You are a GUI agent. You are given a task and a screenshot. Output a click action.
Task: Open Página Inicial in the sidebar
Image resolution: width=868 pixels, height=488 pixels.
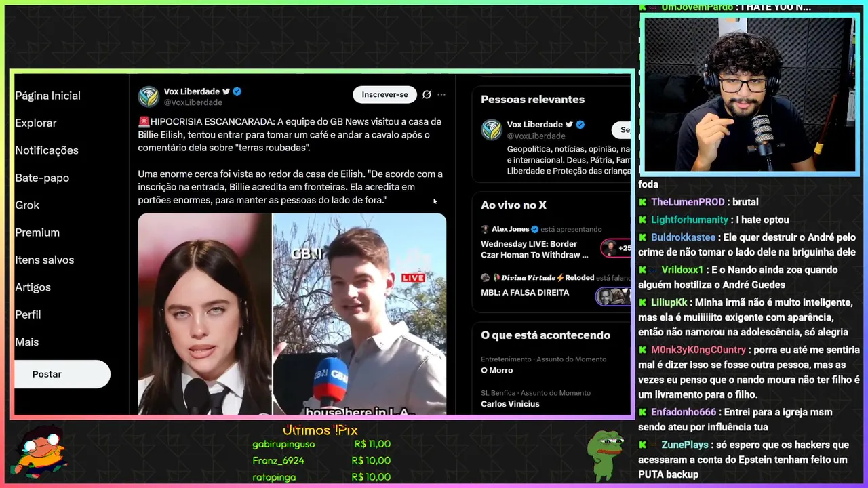[x=47, y=96]
